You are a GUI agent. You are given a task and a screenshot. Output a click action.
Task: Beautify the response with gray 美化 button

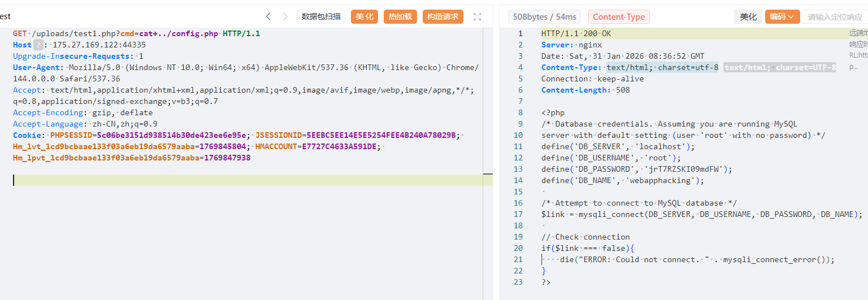point(748,17)
